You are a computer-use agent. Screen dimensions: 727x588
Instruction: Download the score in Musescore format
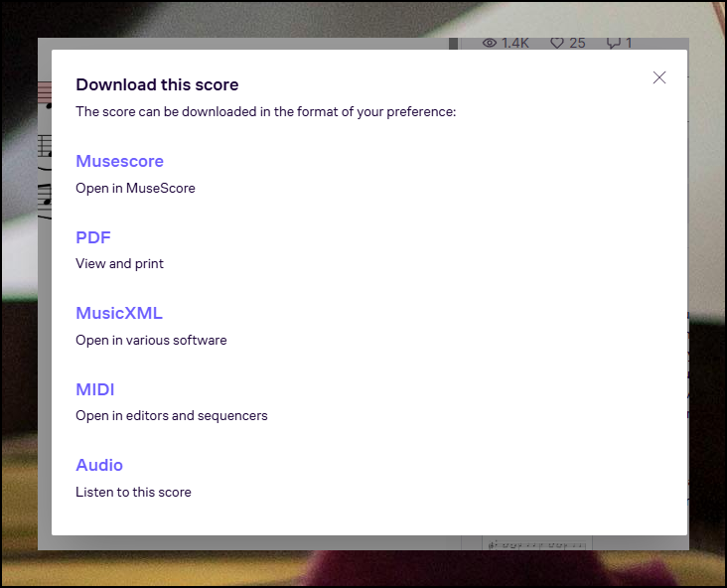119,161
